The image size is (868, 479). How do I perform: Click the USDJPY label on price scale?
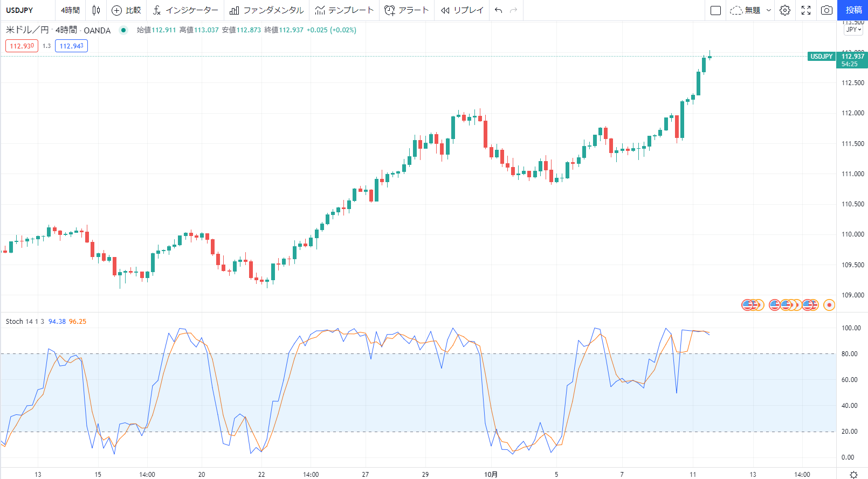click(822, 56)
